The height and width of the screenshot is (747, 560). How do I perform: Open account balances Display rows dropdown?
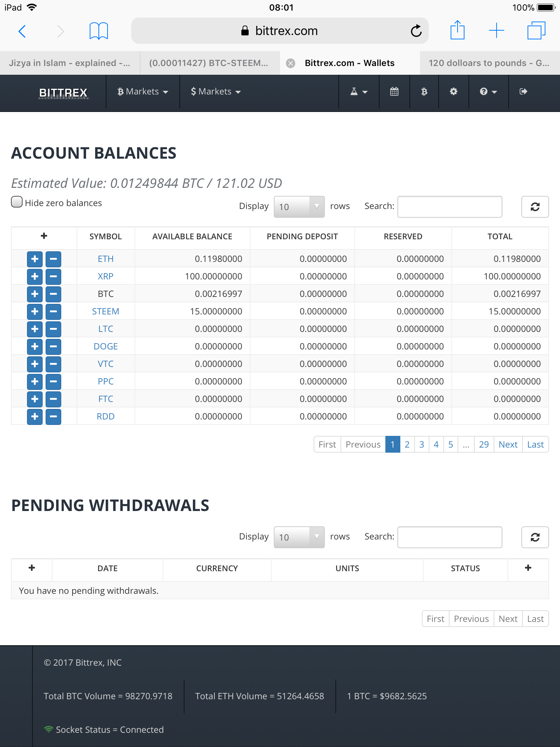[299, 207]
